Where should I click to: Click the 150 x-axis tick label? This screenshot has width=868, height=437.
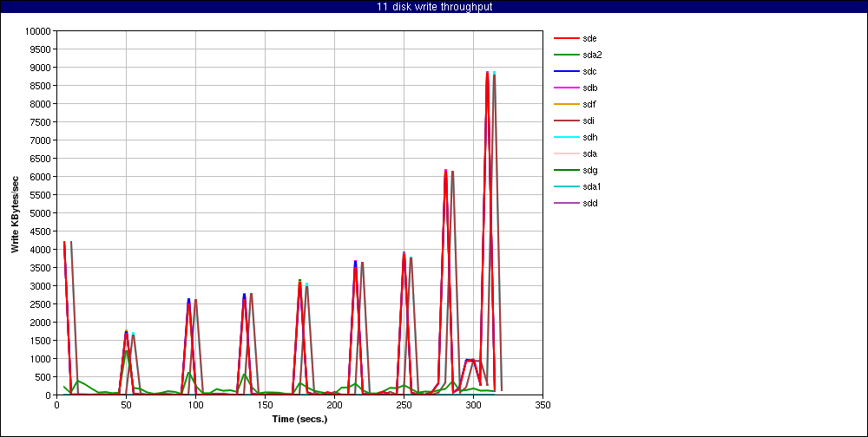click(x=265, y=405)
